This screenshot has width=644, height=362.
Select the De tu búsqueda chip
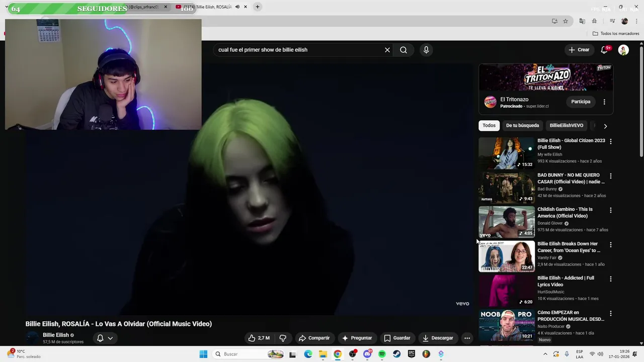[522, 125]
